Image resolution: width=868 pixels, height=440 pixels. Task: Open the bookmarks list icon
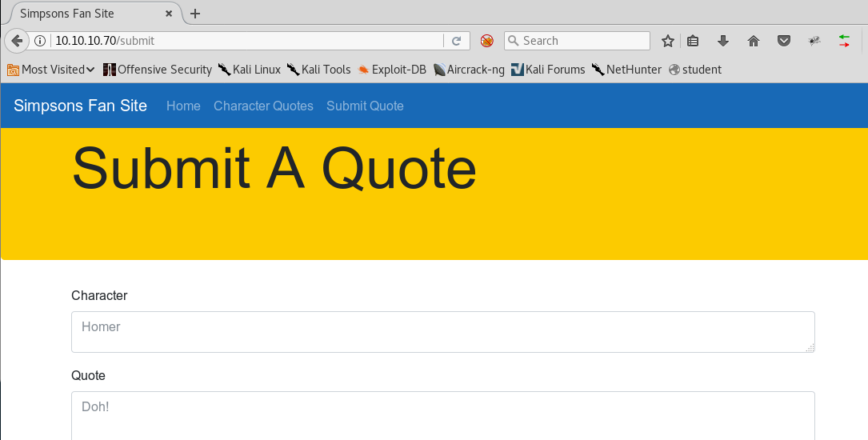tap(694, 41)
